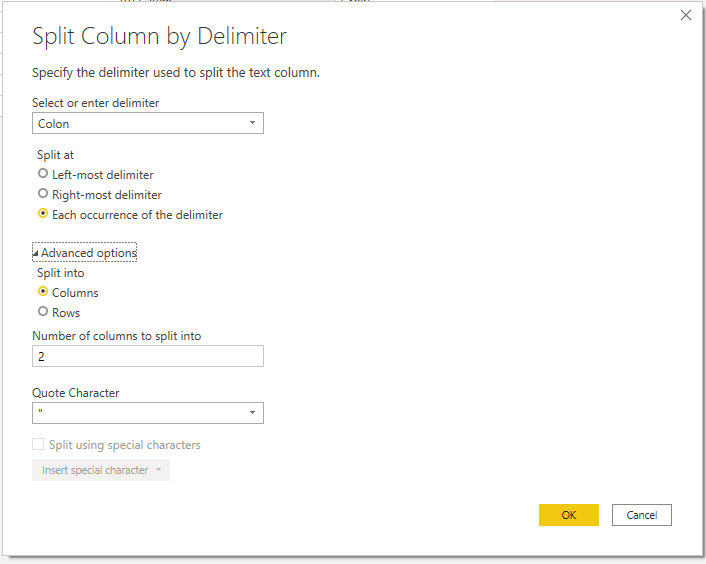Collapse the Advanced options section
This screenshot has width=706, height=564.
pyautogui.click(x=85, y=253)
